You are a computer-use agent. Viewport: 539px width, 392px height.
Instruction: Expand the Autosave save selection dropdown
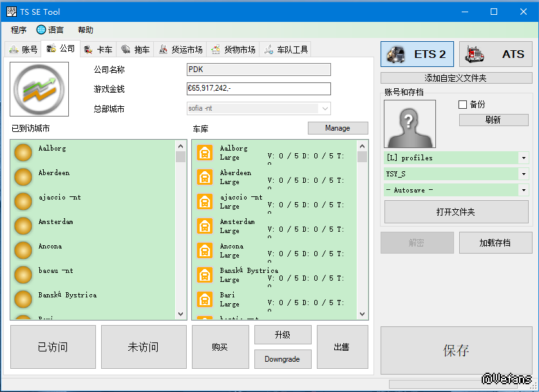pyautogui.click(x=524, y=190)
